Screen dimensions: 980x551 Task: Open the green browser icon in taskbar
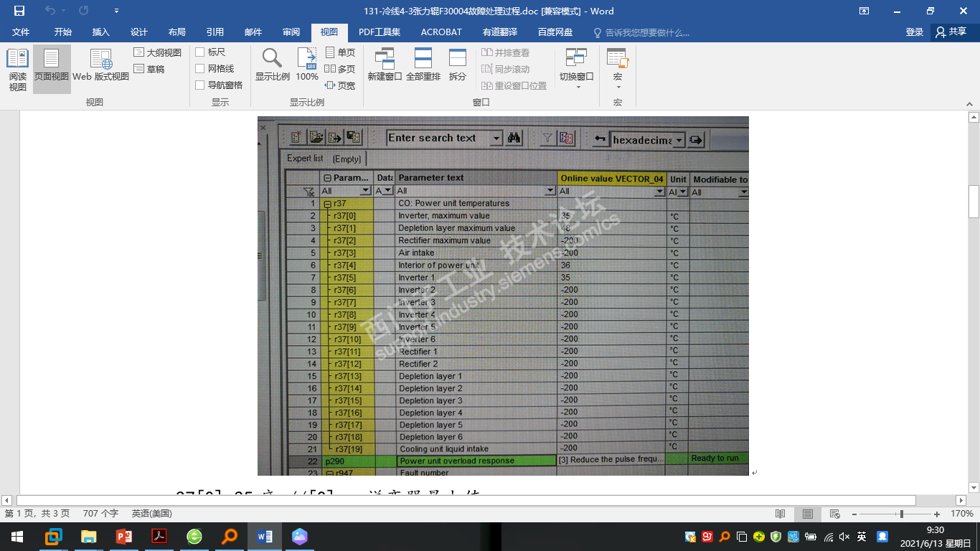[x=194, y=536]
